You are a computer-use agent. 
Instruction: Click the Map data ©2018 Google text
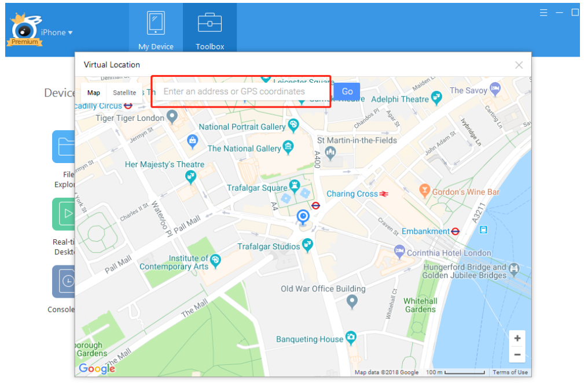click(386, 372)
